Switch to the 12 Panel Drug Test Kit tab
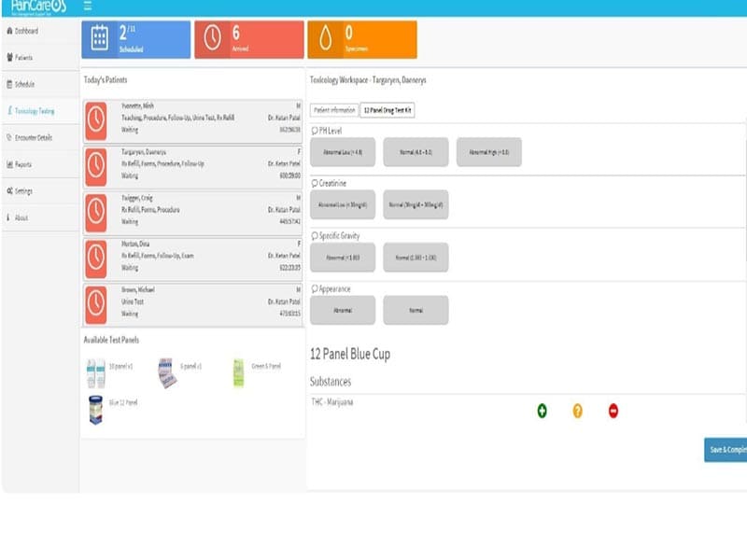 pyautogui.click(x=388, y=110)
